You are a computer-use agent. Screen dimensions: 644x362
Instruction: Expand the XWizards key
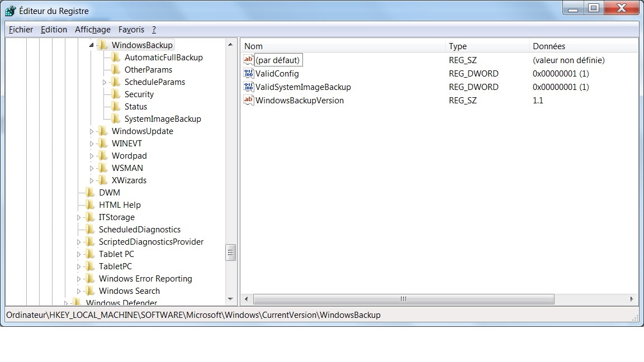91,180
